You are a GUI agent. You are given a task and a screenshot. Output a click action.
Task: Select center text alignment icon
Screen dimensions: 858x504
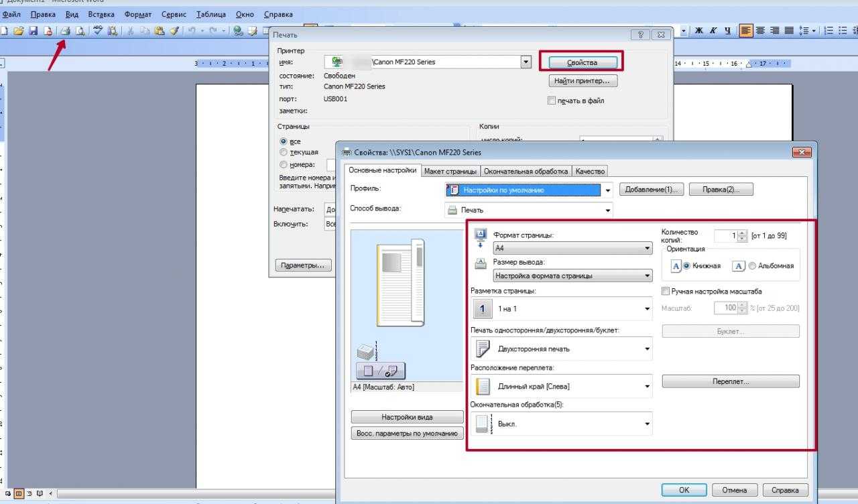coord(761,31)
